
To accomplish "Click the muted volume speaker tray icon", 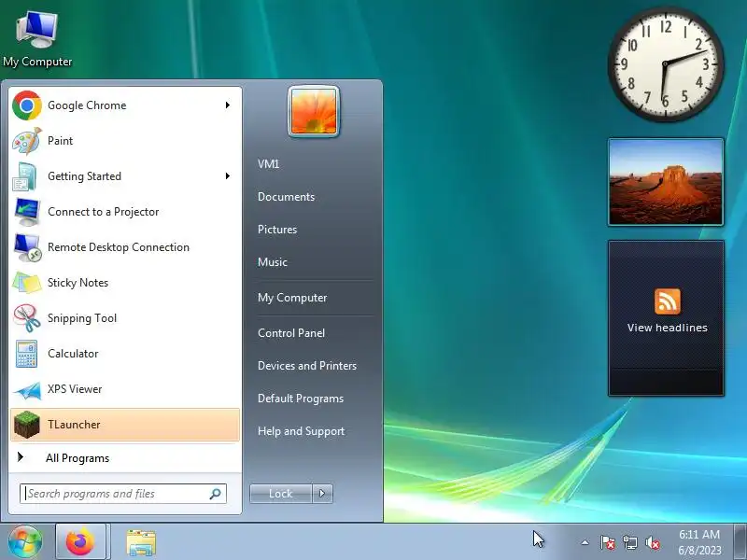I will tap(652, 543).
